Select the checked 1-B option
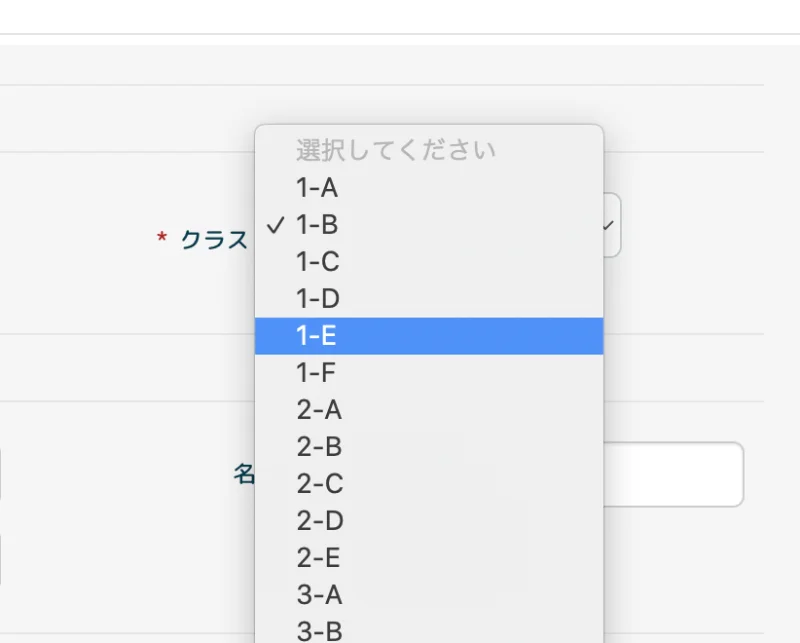Screen dimensions: 800x643 tap(429, 225)
